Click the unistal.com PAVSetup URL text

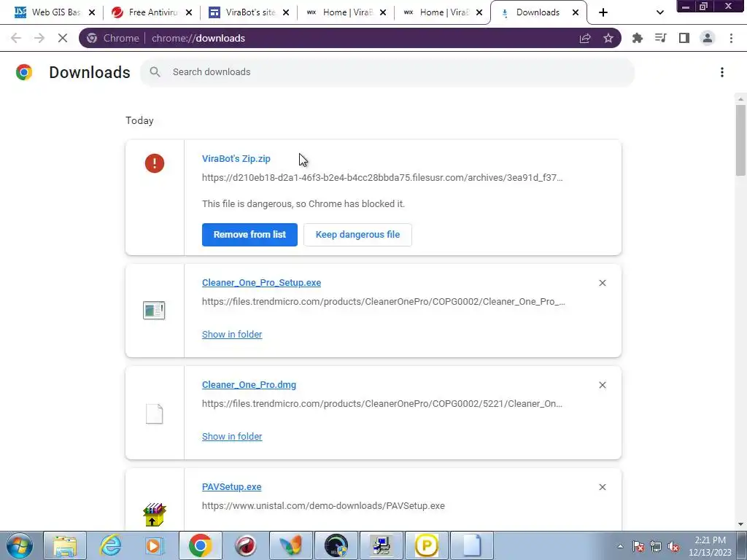323,506
